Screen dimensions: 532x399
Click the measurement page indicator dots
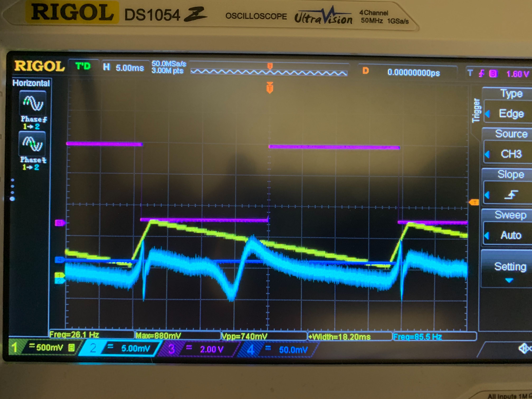pos(13,189)
